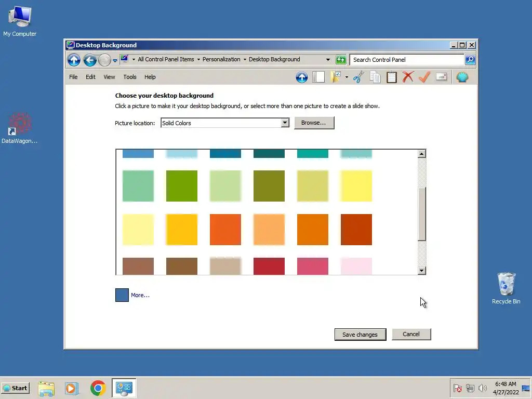Screen dimensions: 532x399
Task: Pick the dark burnt orange swatch
Action: coord(356,229)
